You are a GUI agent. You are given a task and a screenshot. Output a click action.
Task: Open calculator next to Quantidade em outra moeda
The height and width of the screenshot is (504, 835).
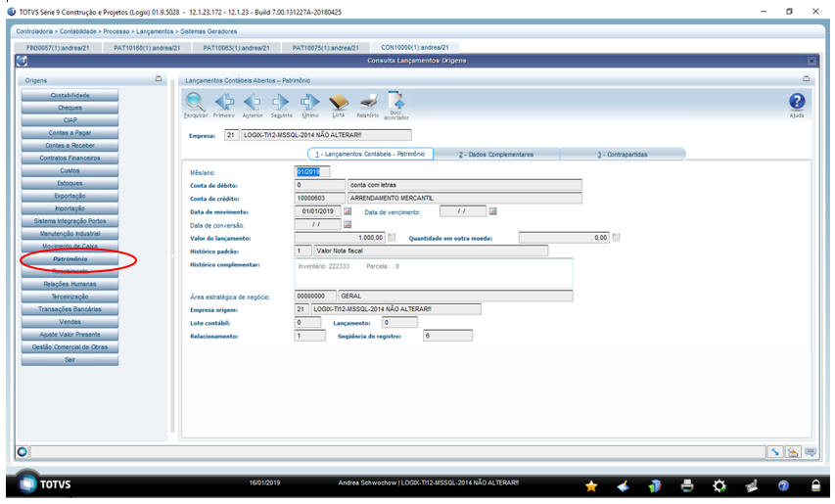(x=616, y=238)
